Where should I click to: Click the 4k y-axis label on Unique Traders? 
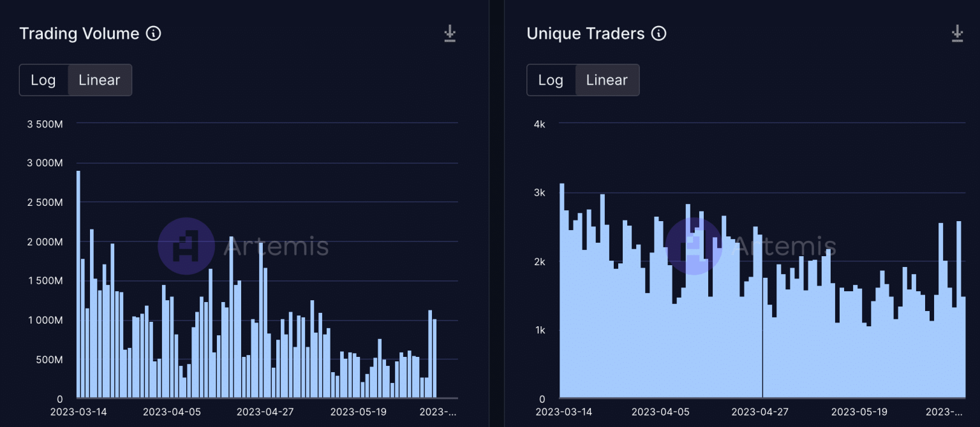point(539,124)
